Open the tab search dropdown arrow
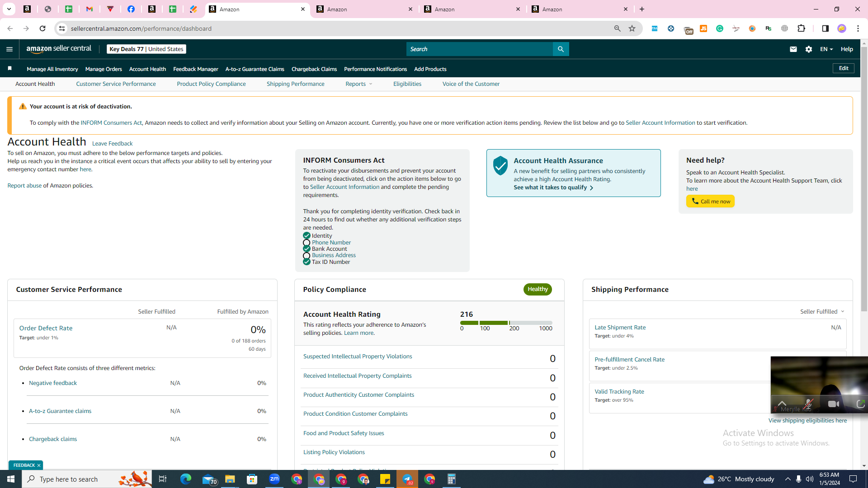The height and width of the screenshot is (488, 868). tap(9, 9)
